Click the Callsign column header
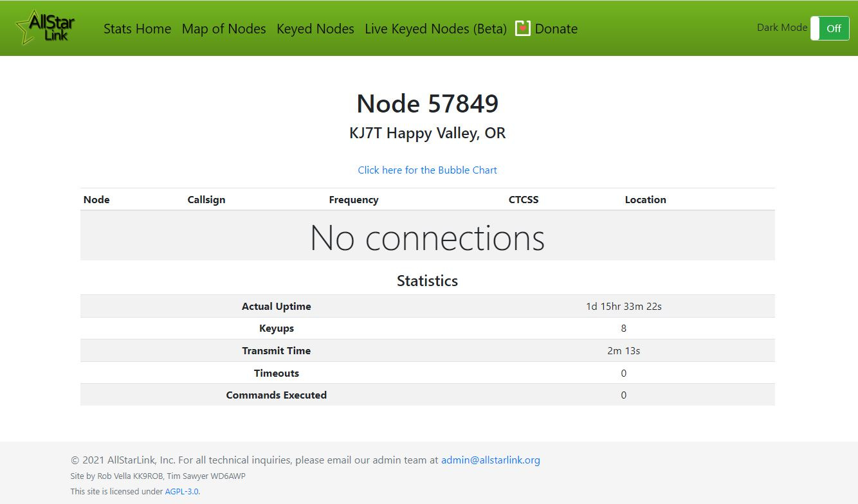 206,199
